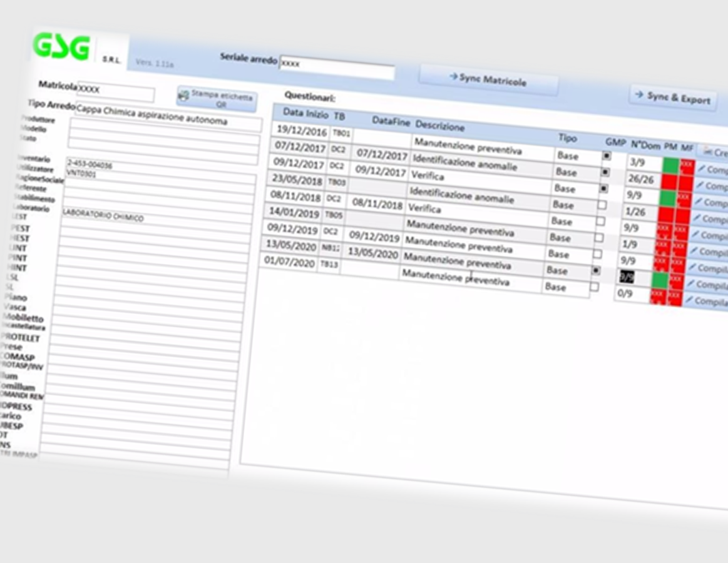The width and height of the screenshot is (728, 563).
Task: Select the green PM cell in the 19/12/2016 row
Action: (671, 165)
